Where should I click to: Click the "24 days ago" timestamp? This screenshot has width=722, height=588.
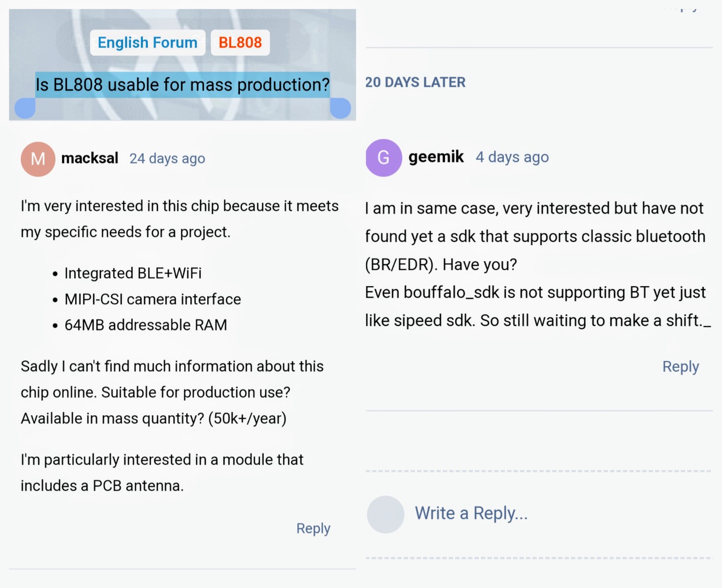167,159
